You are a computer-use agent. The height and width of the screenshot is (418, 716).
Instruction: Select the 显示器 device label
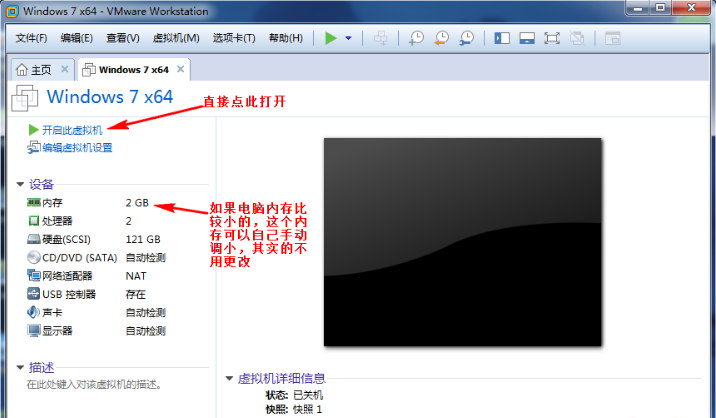[x=57, y=331]
